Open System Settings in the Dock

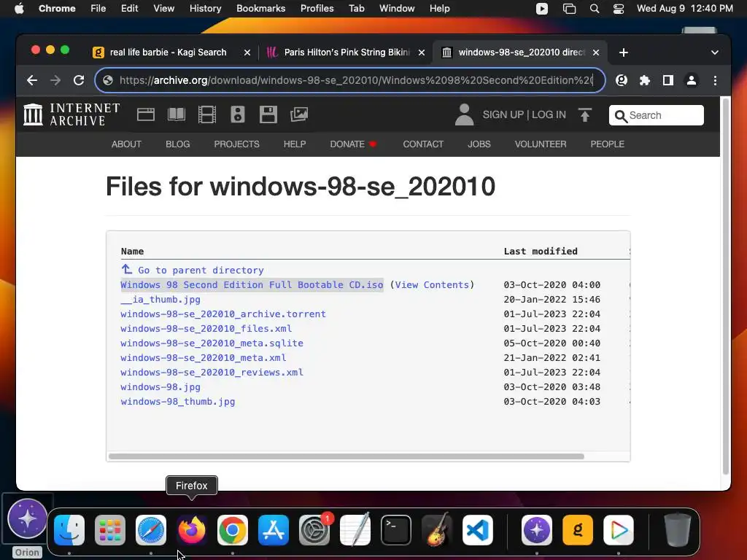[314, 530]
